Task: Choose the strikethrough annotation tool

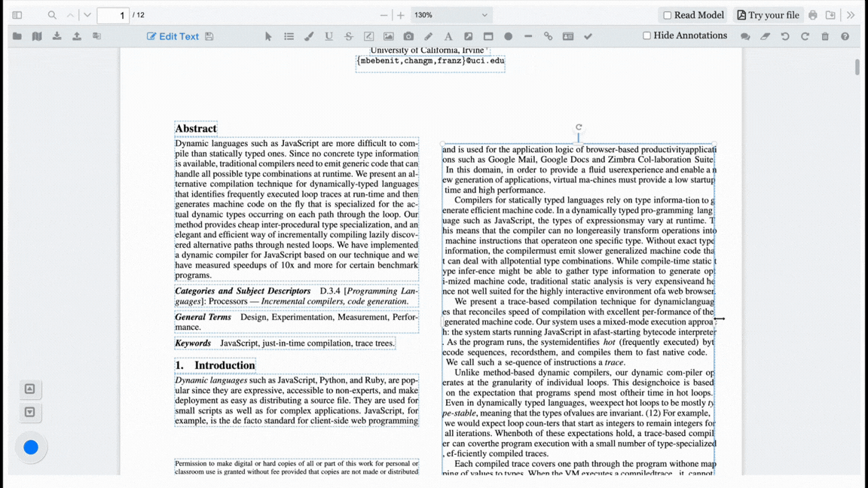Action: coord(348,36)
